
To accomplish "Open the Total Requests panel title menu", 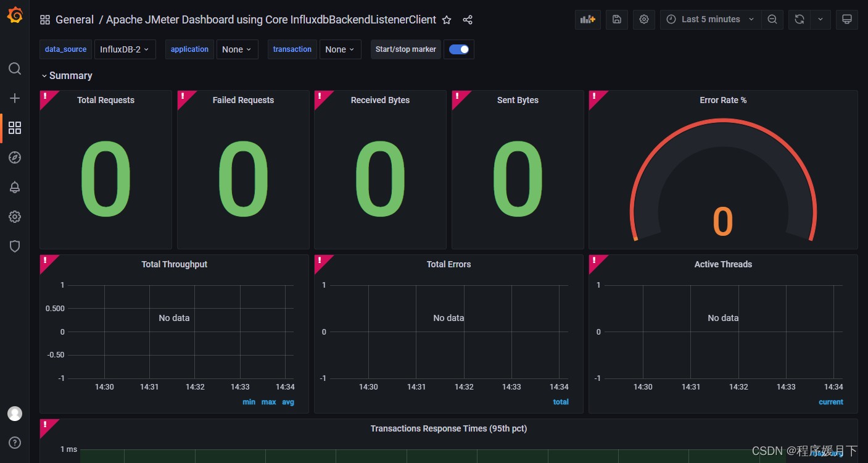I will [105, 100].
